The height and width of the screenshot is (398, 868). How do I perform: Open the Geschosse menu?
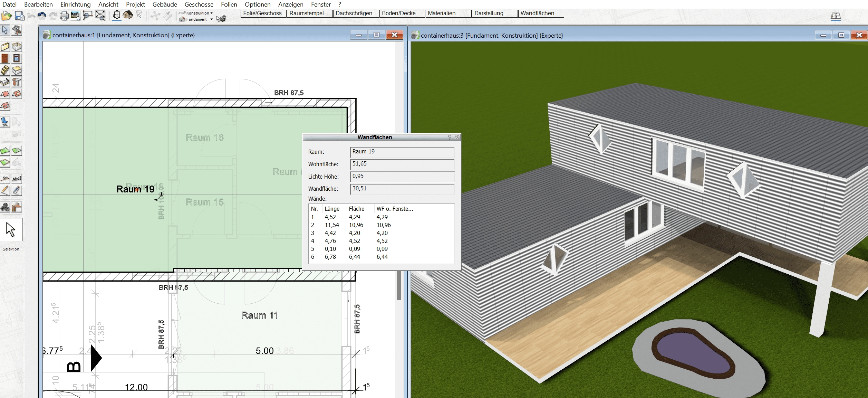pyautogui.click(x=199, y=4)
